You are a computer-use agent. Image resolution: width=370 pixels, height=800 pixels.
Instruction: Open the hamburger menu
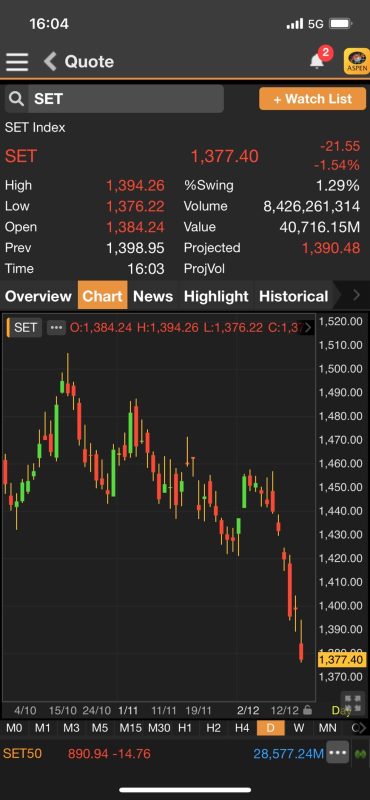17,62
